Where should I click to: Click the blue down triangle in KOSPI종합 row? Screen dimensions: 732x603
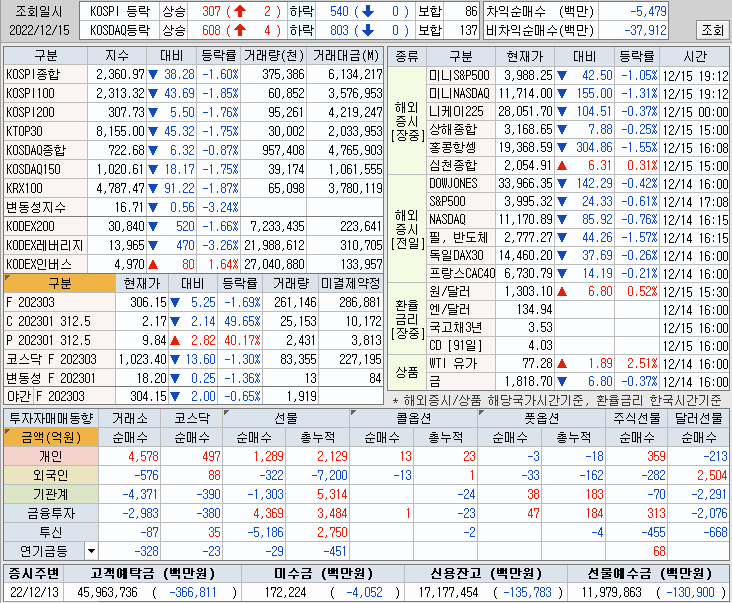[153, 74]
